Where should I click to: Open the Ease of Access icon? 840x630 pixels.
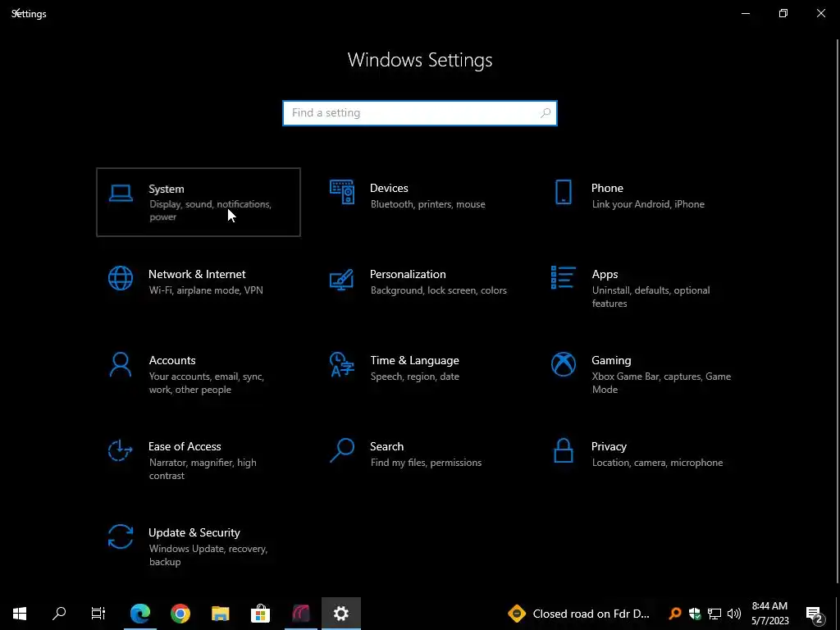pyautogui.click(x=121, y=450)
